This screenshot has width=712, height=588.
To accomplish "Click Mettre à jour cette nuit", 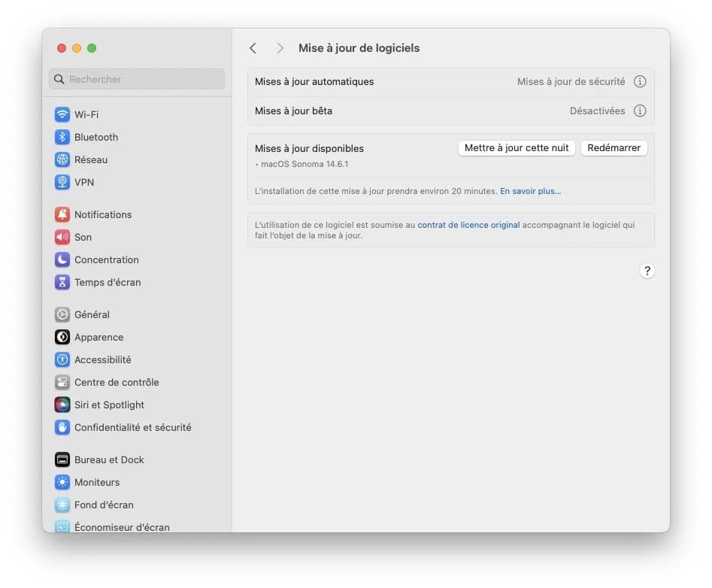I will coord(517,148).
